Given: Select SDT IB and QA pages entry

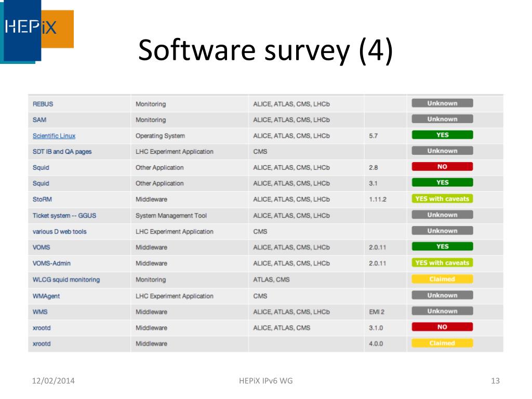Looking at the screenshot, I should tap(62, 152).
